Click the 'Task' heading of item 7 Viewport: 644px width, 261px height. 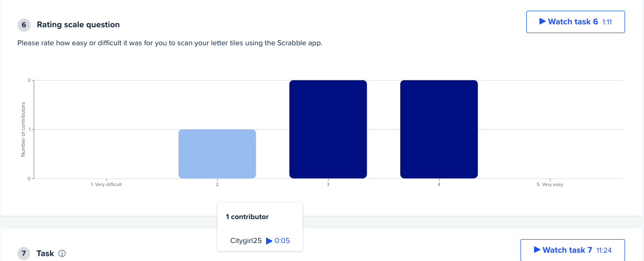pyautogui.click(x=45, y=253)
